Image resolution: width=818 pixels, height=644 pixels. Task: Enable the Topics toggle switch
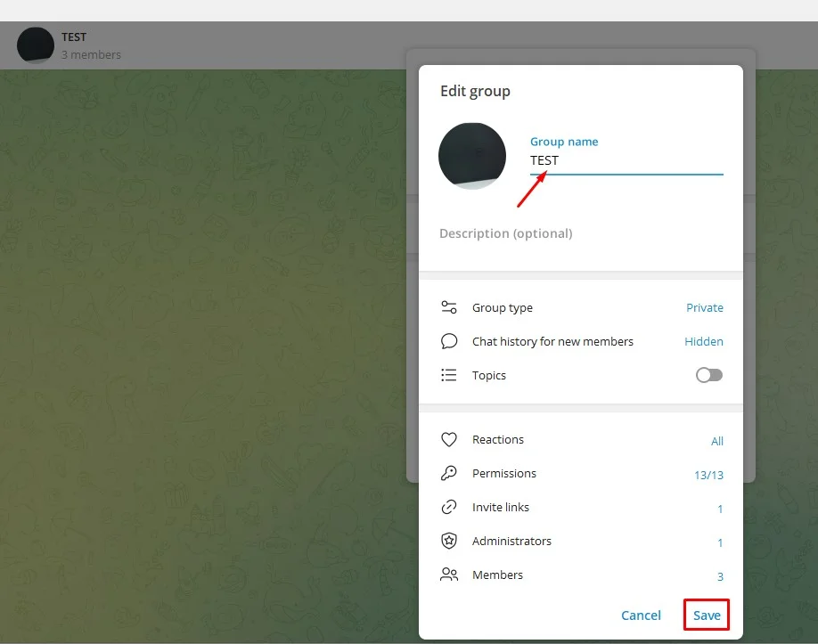click(708, 375)
